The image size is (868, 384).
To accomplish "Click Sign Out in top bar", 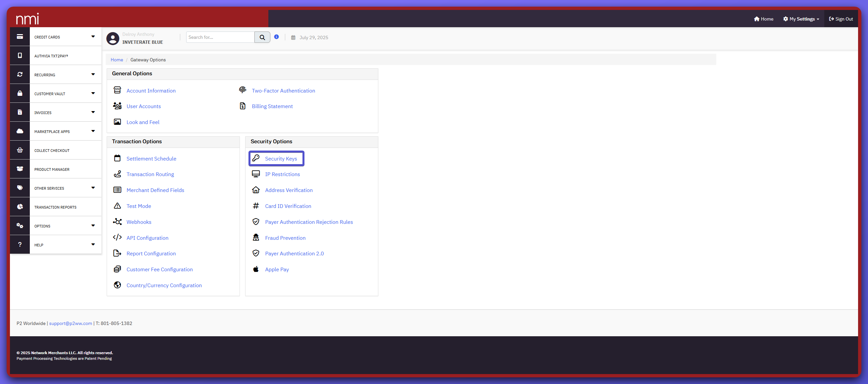I will 841,19.
